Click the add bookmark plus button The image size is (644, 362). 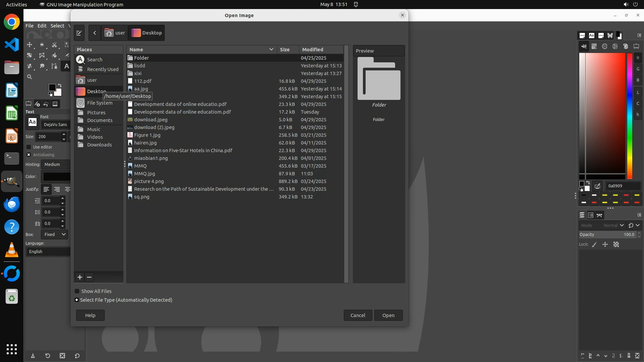[80, 277]
